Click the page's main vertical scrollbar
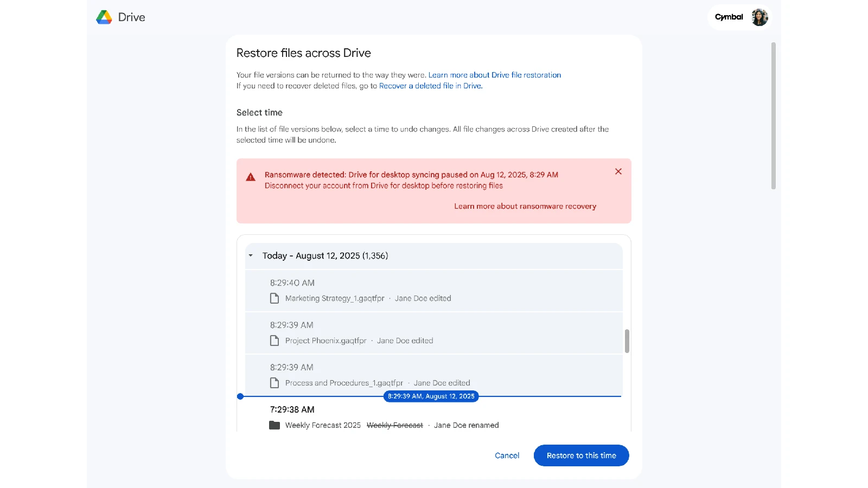Screen dimensions: 868x488 pyautogui.click(x=773, y=116)
